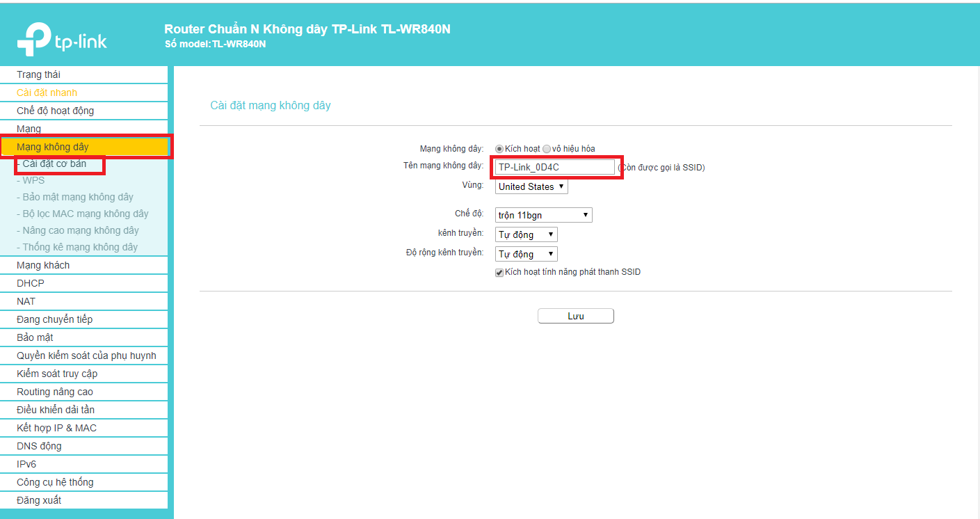980x519 pixels.
Task: Open Mạng khách menu item
Action: [84, 265]
